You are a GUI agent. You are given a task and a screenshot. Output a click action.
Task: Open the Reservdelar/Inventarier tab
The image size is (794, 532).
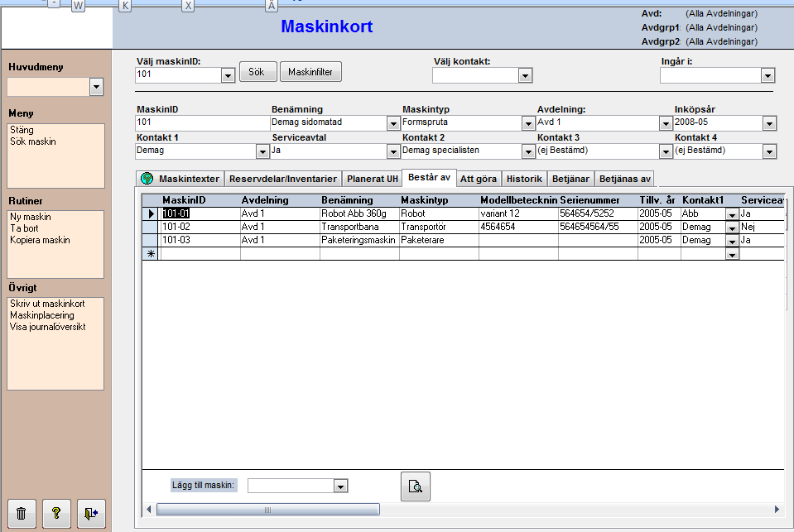click(x=282, y=179)
